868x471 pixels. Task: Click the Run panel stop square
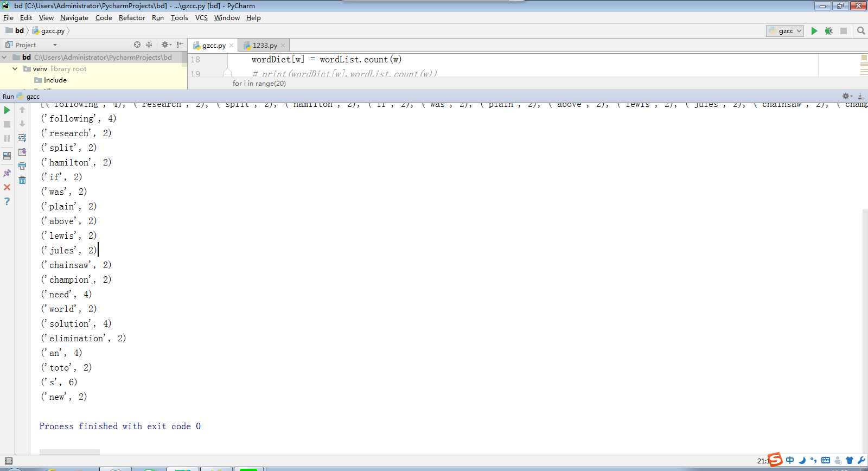(7, 124)
